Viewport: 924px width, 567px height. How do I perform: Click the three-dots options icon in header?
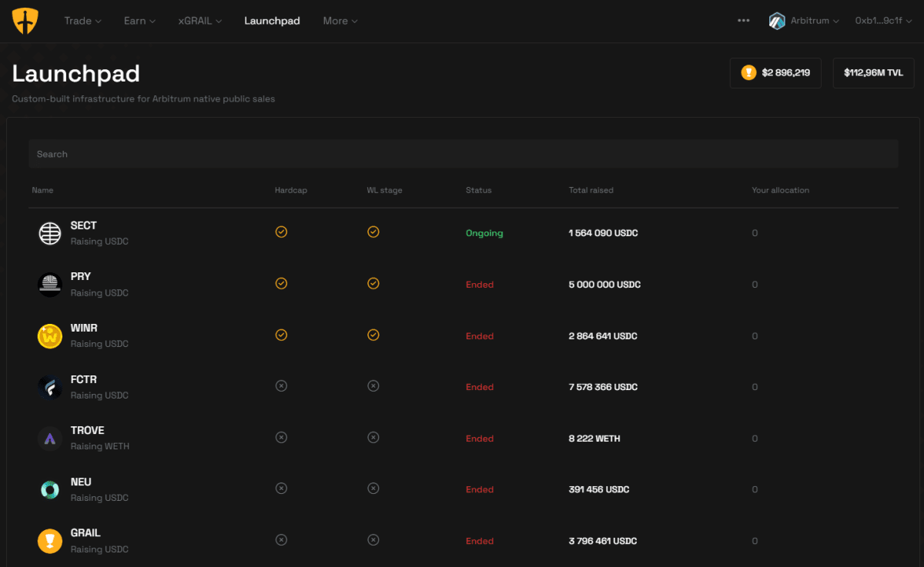[743, 21]
